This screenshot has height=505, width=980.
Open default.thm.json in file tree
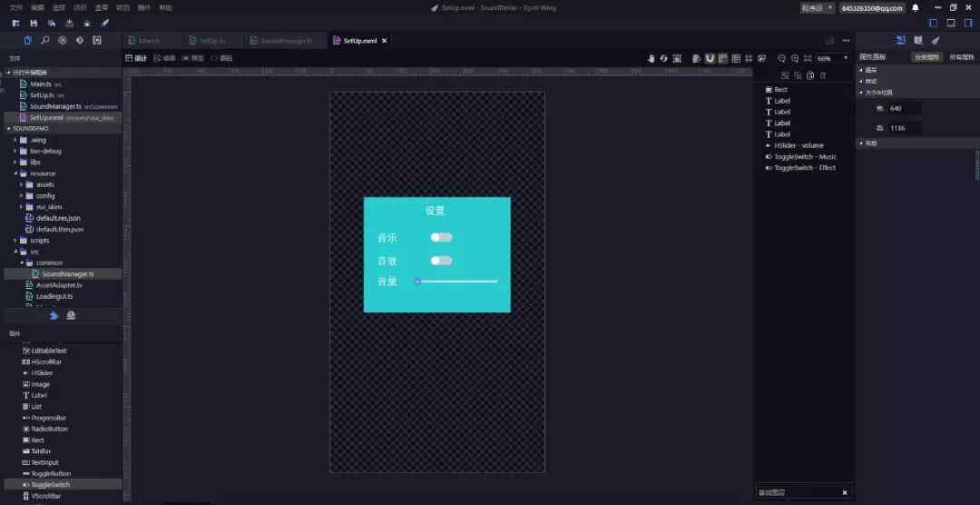click(x=59, y=229)
